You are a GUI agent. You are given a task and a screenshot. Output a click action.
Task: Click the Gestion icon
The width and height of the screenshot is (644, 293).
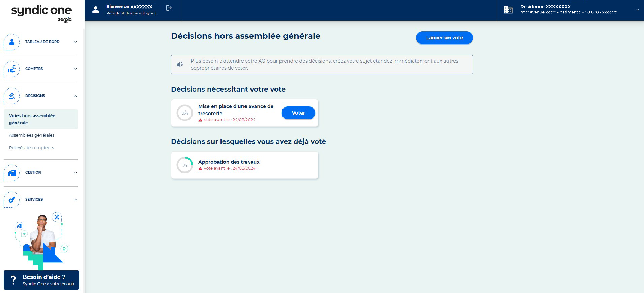11,172
